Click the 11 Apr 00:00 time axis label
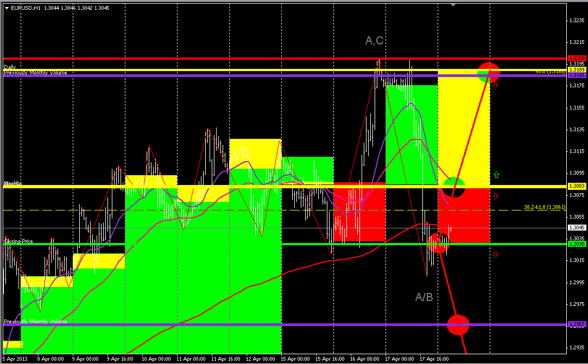 click(x=191, y=359)
